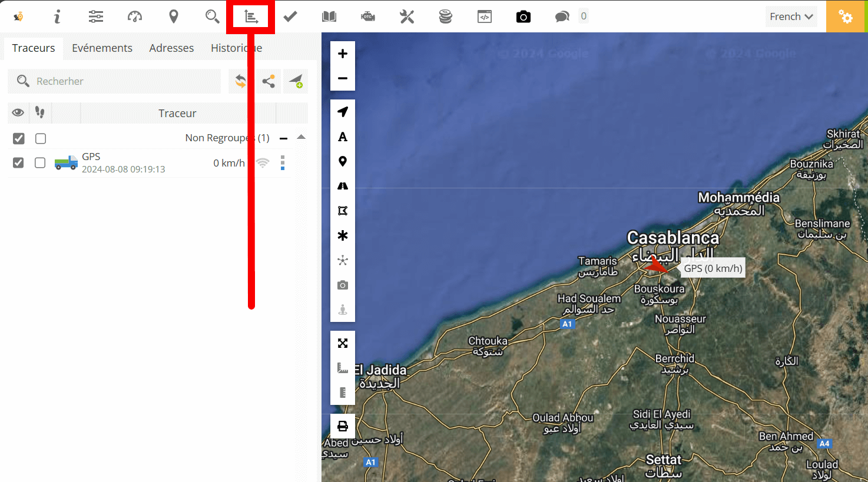Open the logbook book icon

click(329, 16)
